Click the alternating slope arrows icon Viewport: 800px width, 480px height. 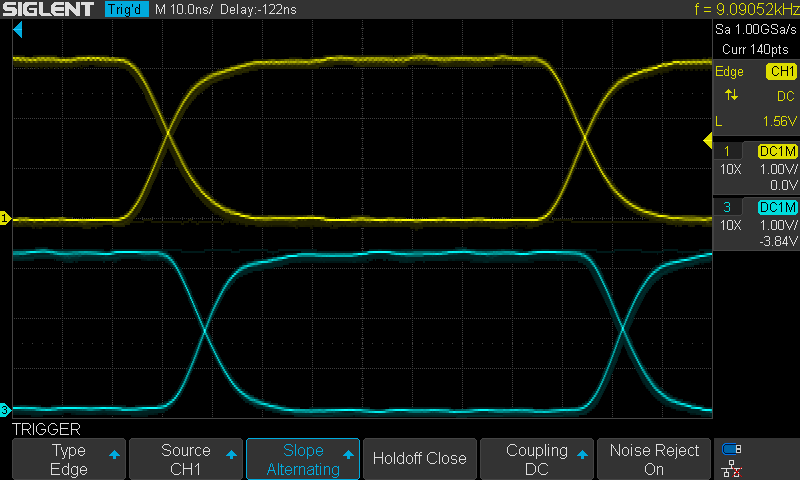pos(731,95)
